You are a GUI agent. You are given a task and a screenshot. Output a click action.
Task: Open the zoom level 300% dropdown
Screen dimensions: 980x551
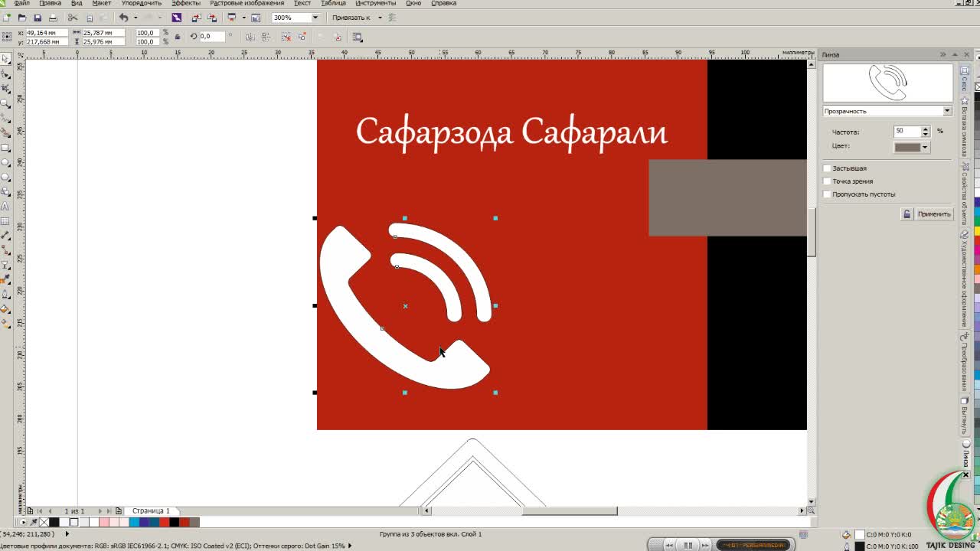click(315, 17)
